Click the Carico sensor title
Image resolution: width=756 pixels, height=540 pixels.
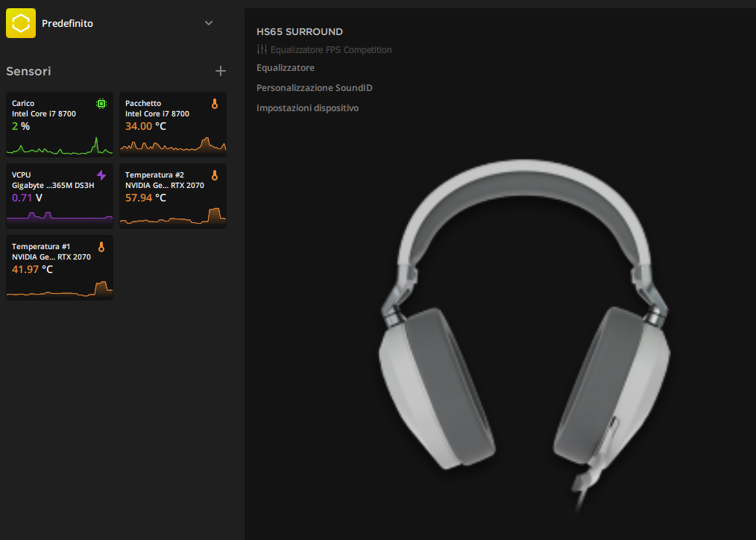coord(23,103)
